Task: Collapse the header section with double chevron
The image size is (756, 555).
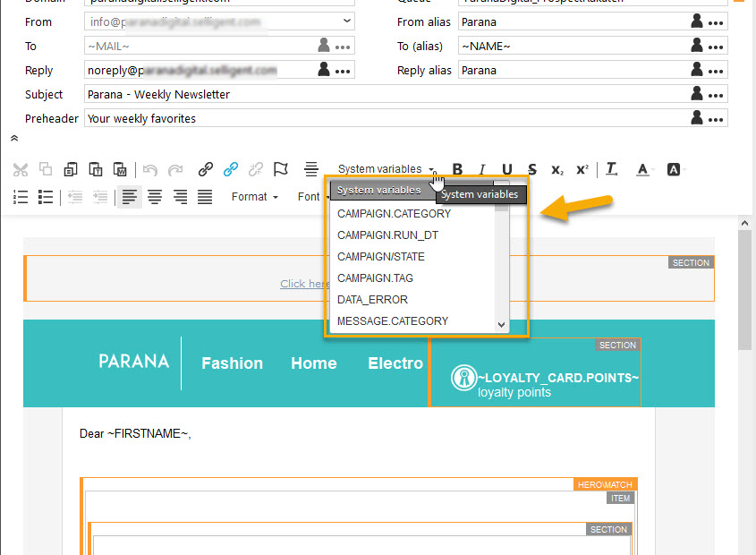Action: (14, 138)
